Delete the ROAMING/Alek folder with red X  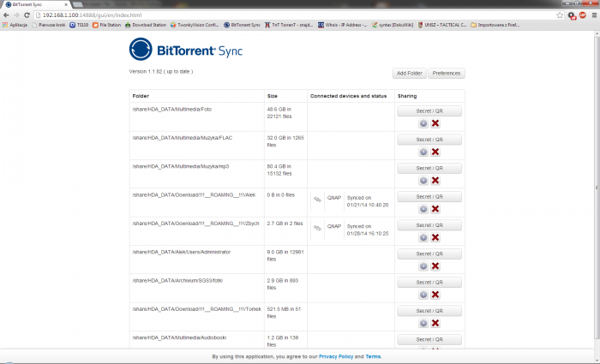[x=435, y=209]
